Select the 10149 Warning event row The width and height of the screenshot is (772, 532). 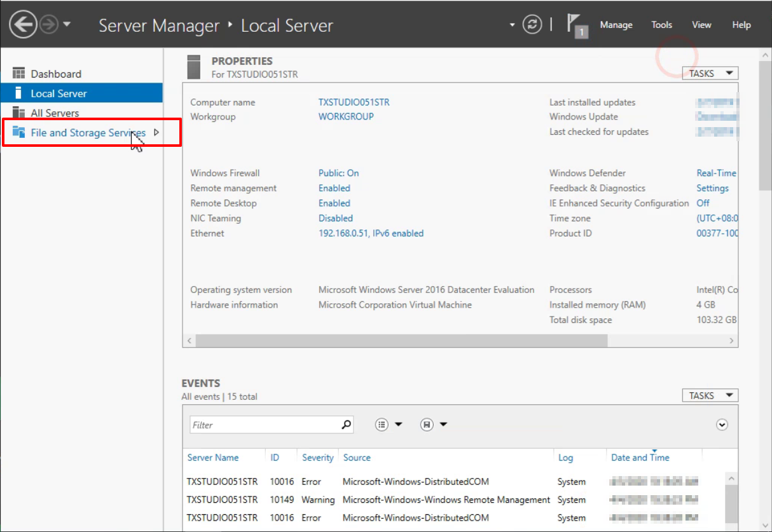455,500
